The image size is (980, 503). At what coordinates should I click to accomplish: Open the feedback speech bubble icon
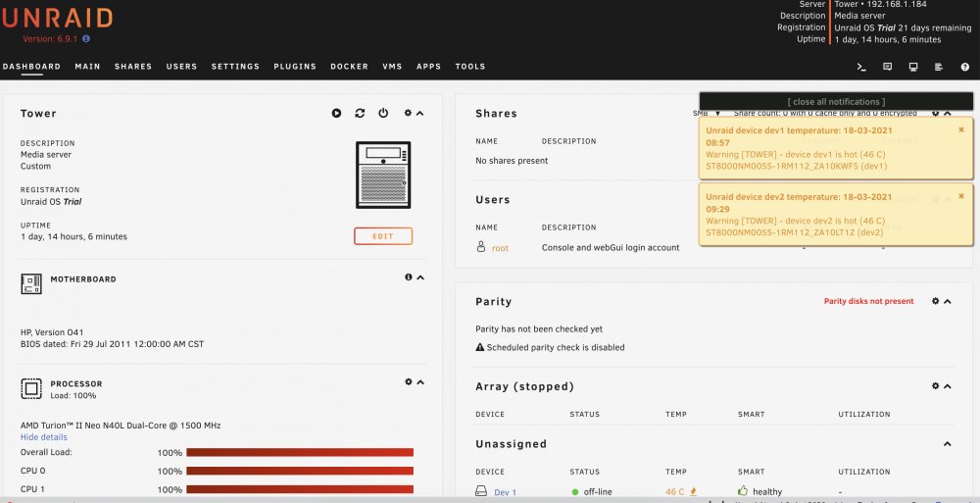click(888, 67)
